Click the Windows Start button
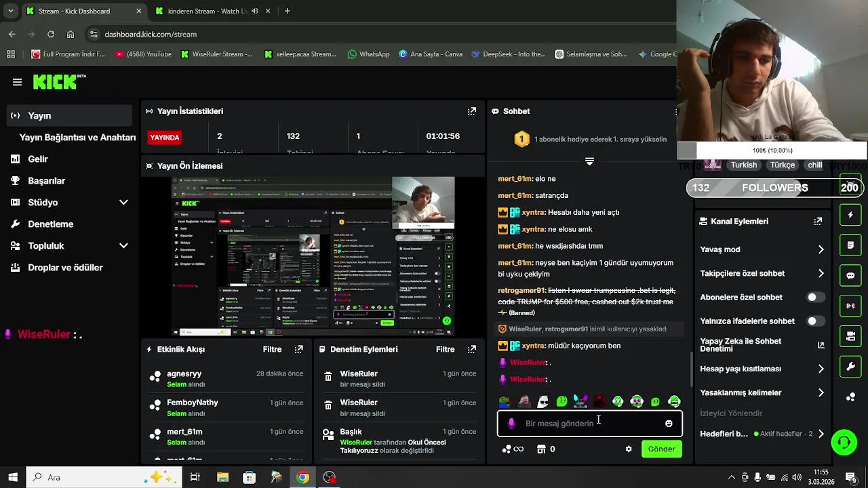 point(13,477)
